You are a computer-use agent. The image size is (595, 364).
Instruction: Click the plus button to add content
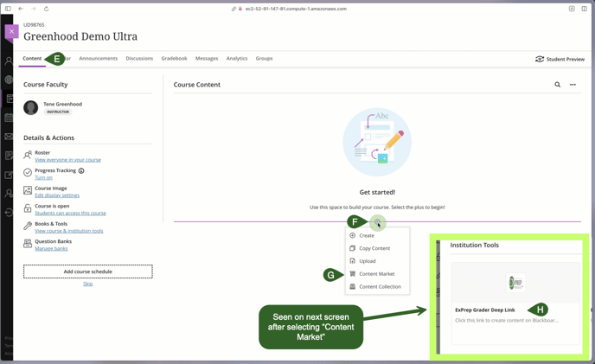(377, 223)
